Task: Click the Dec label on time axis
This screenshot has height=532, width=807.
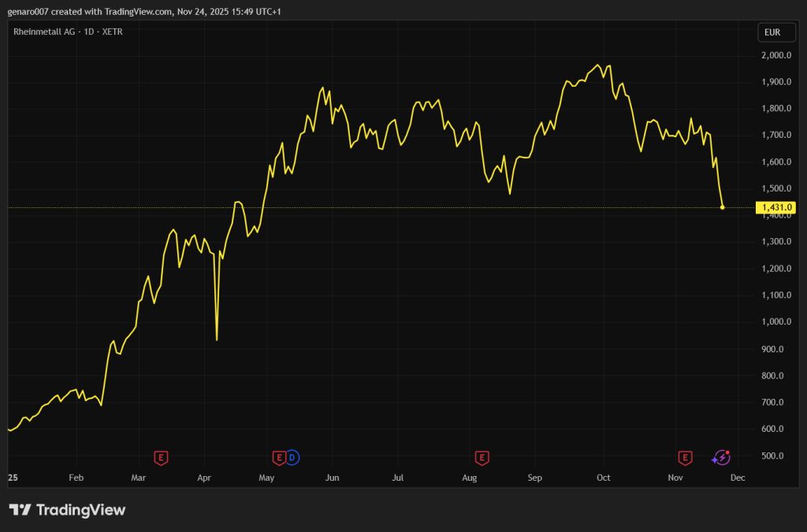Action: (738, 478)
